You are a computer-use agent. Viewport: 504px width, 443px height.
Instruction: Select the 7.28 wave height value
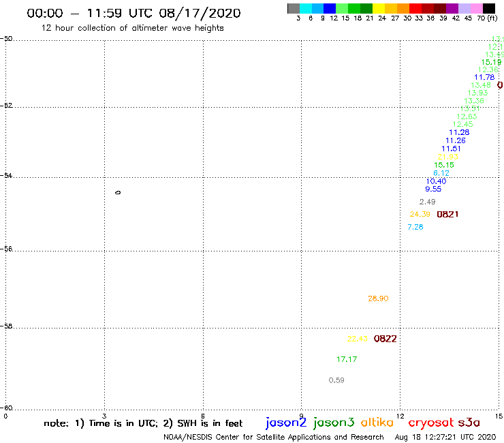point(415,227)
